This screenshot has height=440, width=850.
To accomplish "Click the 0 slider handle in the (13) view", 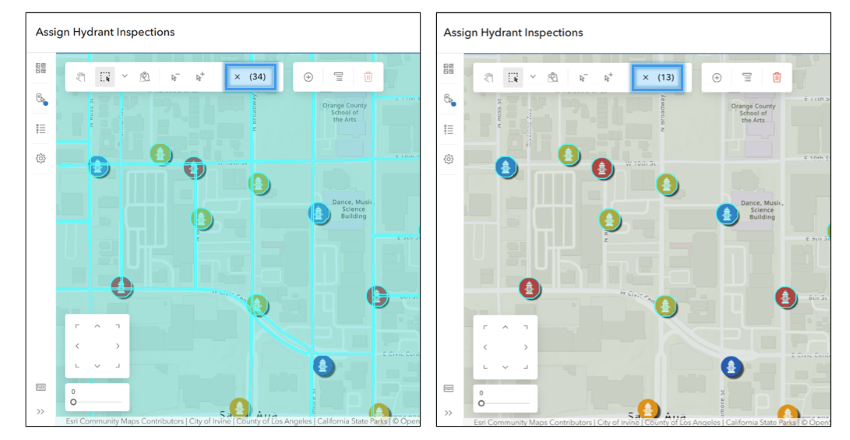I will coord(481,403).
